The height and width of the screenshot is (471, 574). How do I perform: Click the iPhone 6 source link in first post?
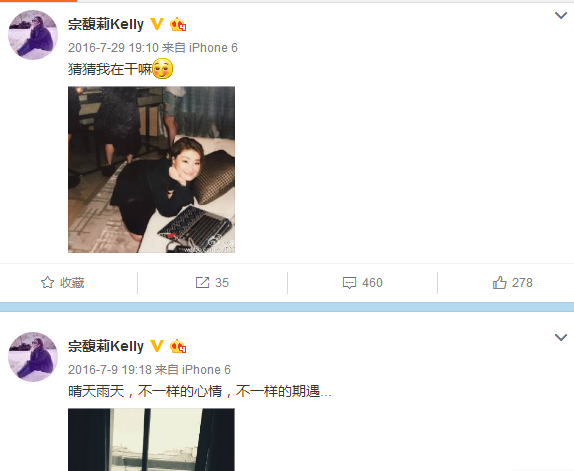pos(213,48)
